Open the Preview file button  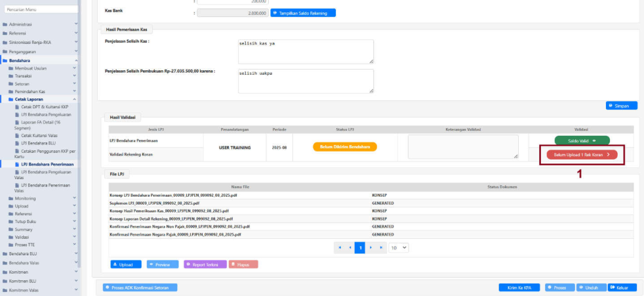point(163,264)
